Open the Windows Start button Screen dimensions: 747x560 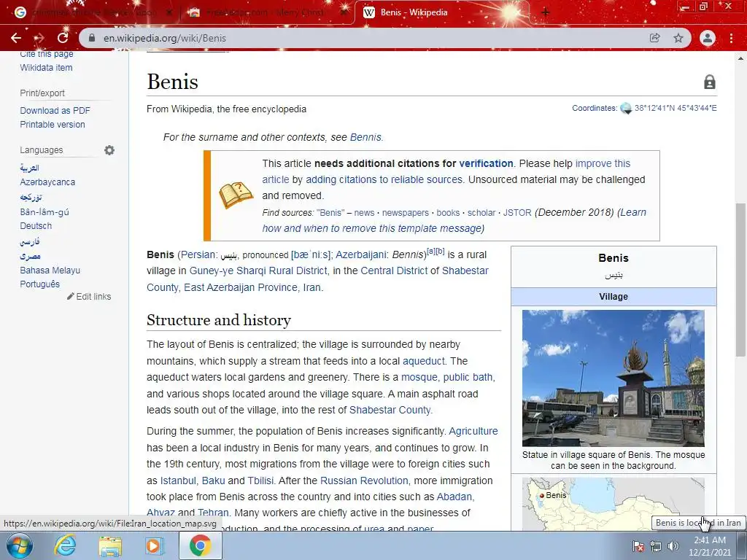point(19,545)
